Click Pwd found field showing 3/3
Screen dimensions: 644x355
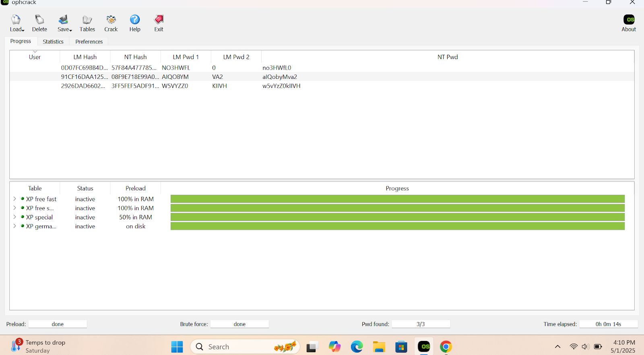421,324
